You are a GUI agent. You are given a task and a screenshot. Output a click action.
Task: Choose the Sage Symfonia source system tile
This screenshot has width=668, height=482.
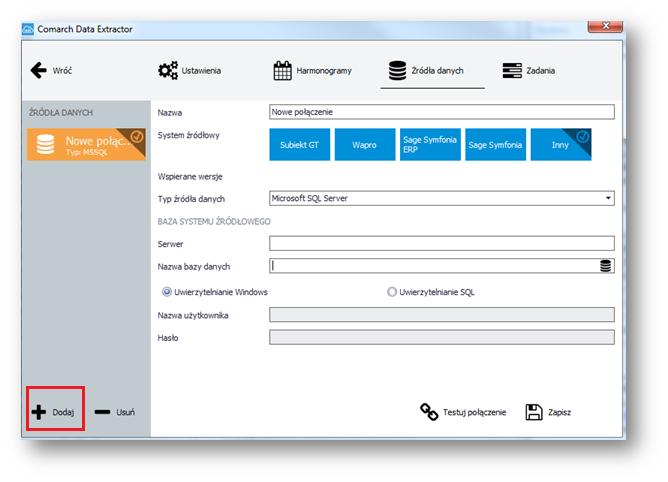pos(495,144)
